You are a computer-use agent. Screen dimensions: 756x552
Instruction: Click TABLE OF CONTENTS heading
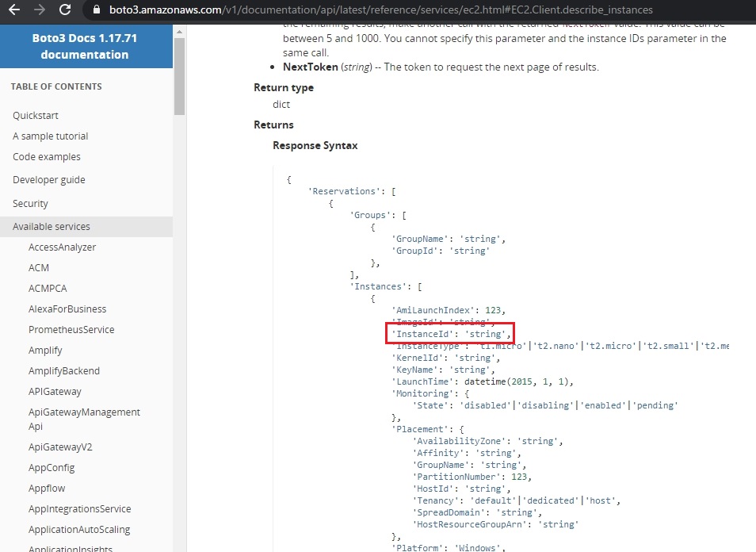point(56,86)
